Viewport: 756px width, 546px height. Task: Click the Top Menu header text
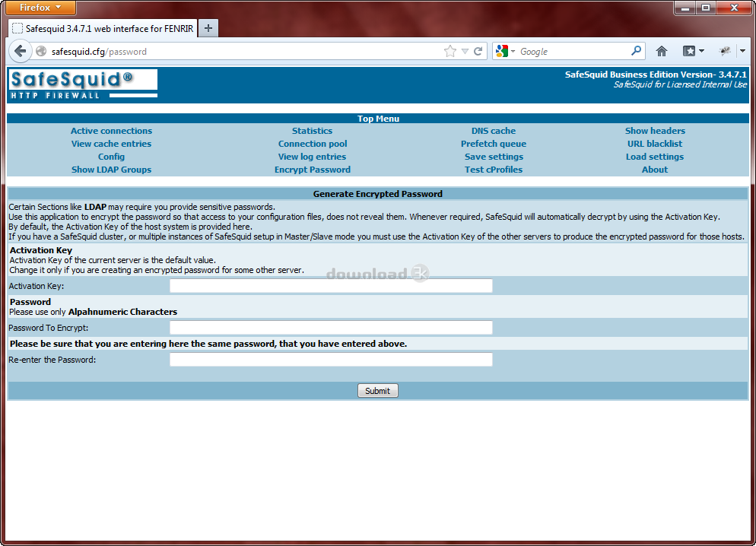pos(378,119)
